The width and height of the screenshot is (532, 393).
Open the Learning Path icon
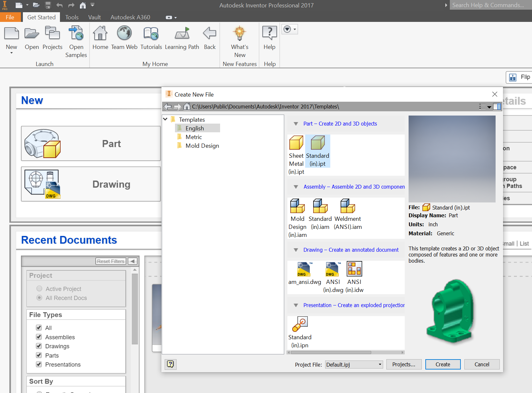pyautogui.click(x=182, y=33)
